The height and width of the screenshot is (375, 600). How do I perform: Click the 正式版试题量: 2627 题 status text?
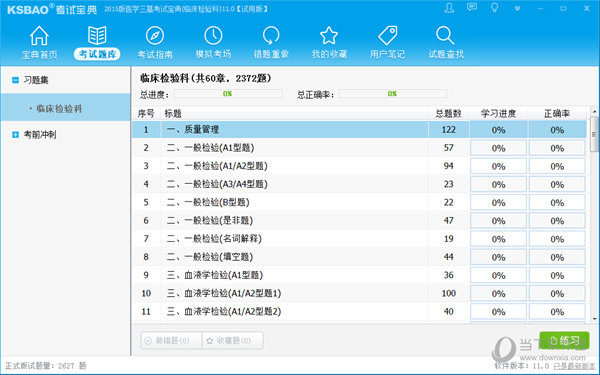point(46,366)
